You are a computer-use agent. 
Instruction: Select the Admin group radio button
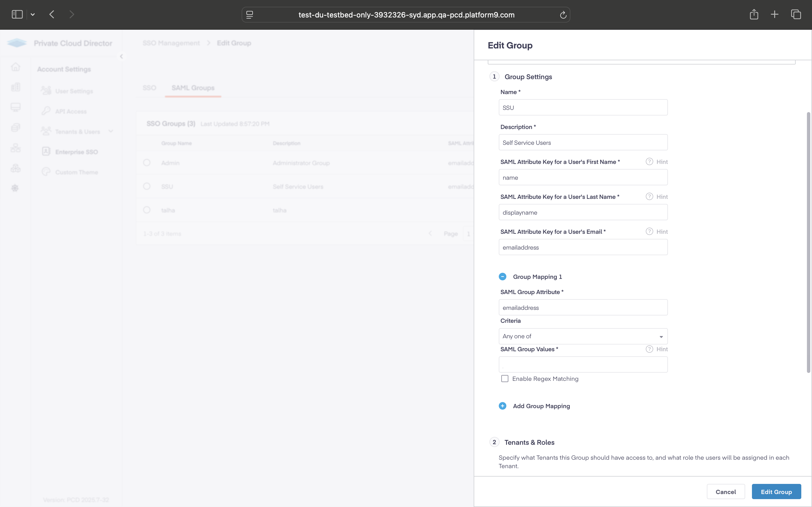(x=147, y=163)
